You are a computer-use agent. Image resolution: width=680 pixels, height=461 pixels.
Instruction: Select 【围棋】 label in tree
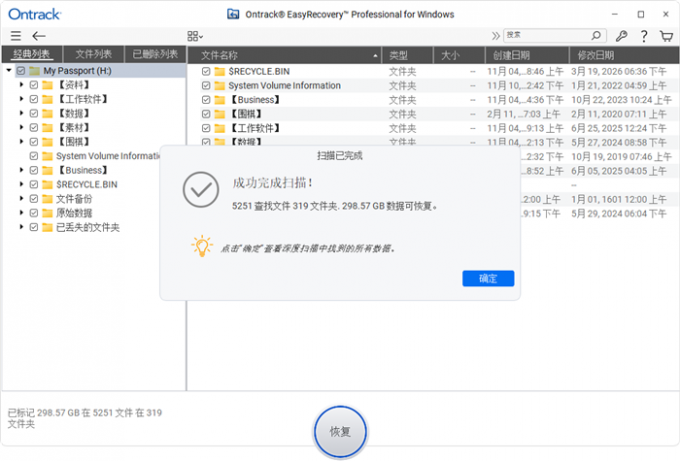74,142
